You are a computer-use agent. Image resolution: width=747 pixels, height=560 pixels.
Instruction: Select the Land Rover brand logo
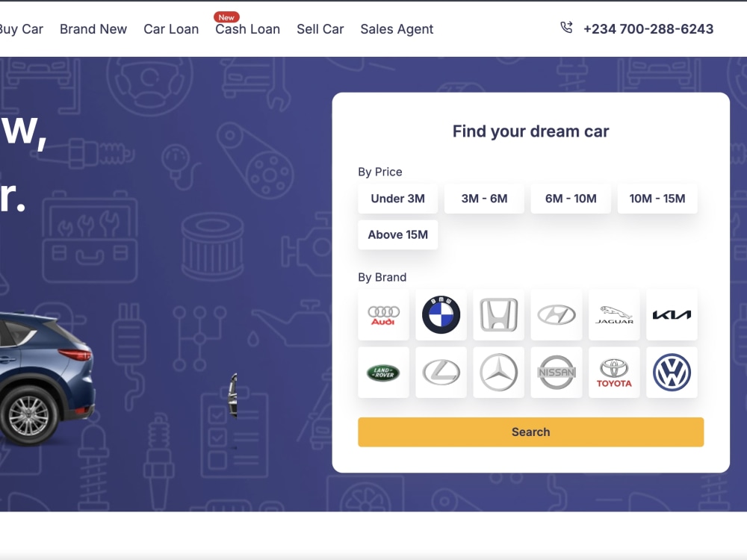click(383, 373)
